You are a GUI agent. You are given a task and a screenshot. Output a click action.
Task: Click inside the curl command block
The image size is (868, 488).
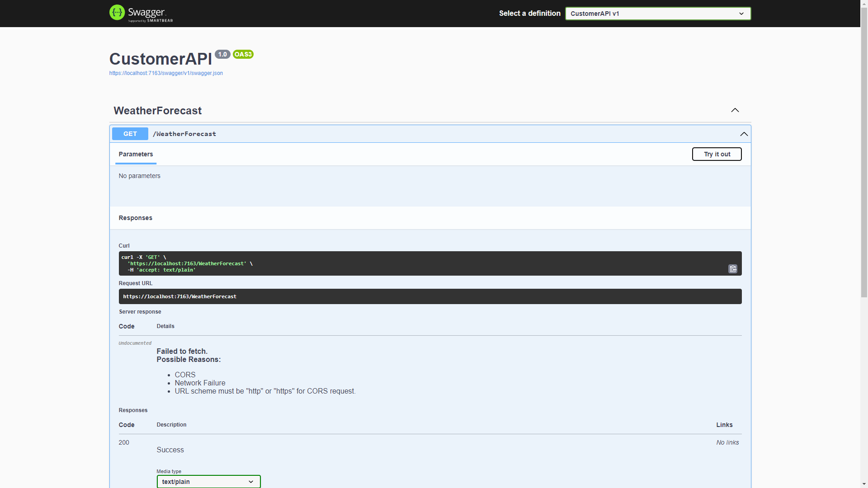click(x=407, y=263)
